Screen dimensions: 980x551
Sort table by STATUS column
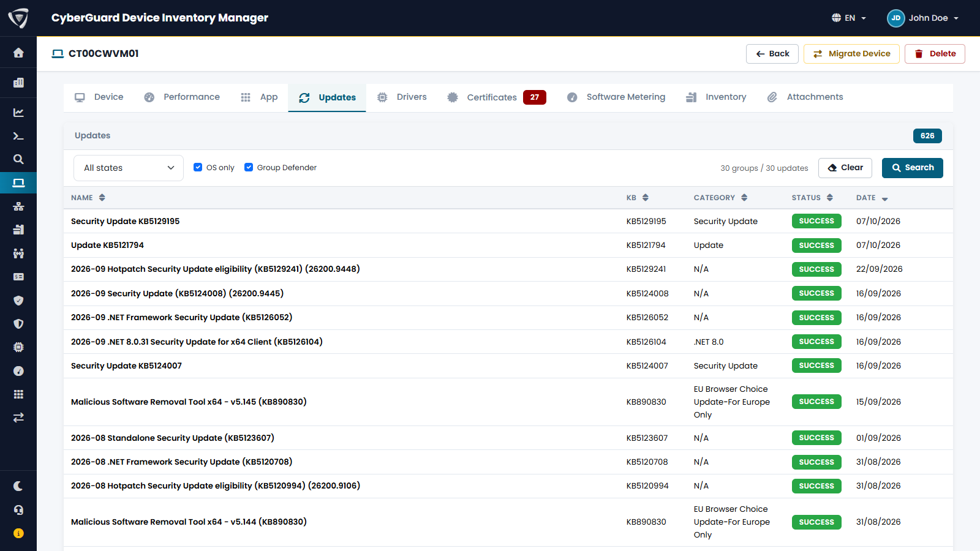coord(813,198)
